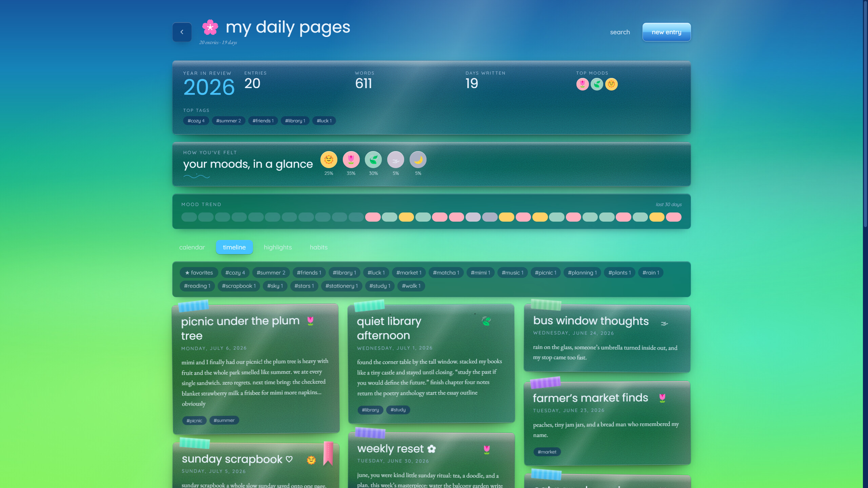Filter by #sky 1 tag
This screenshot has width=868, height=488.
coord(275,286)
